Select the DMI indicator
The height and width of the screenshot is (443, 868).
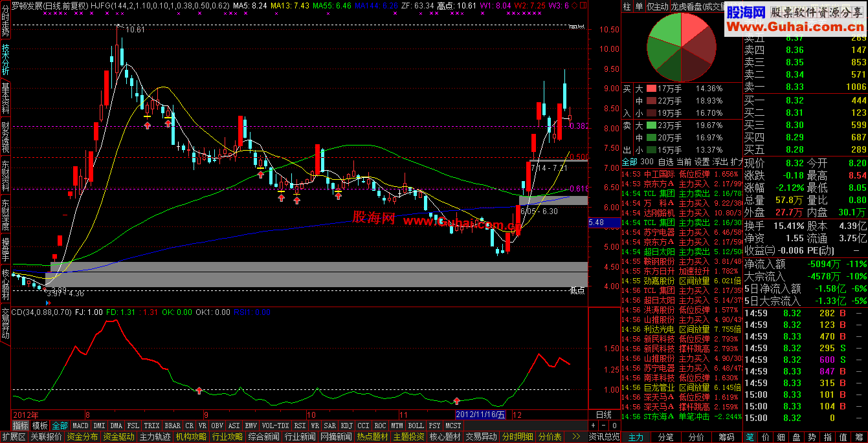pos(99,426)
